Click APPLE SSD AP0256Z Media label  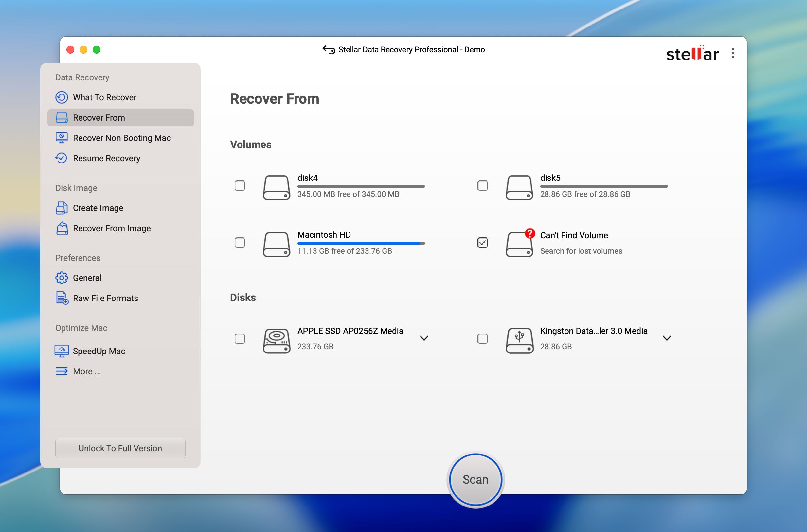tap(350, 331)
